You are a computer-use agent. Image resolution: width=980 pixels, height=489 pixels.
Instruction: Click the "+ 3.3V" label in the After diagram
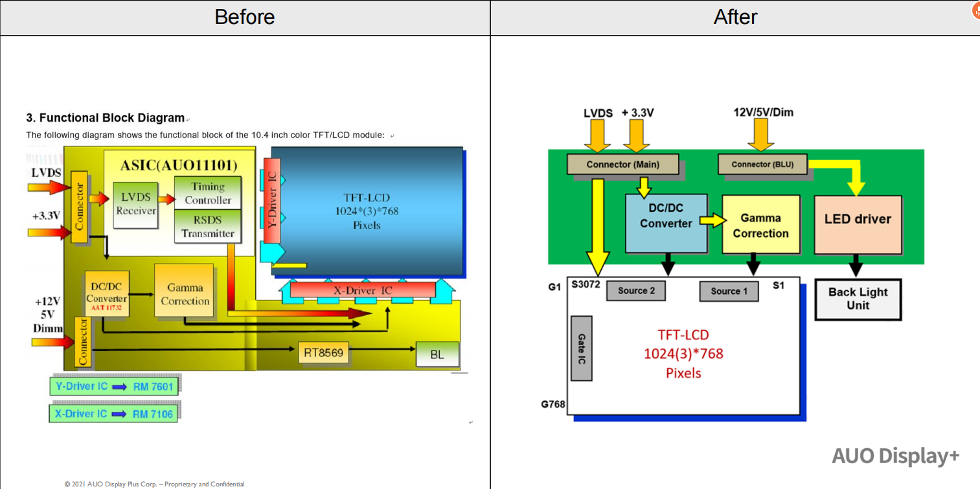637,113
